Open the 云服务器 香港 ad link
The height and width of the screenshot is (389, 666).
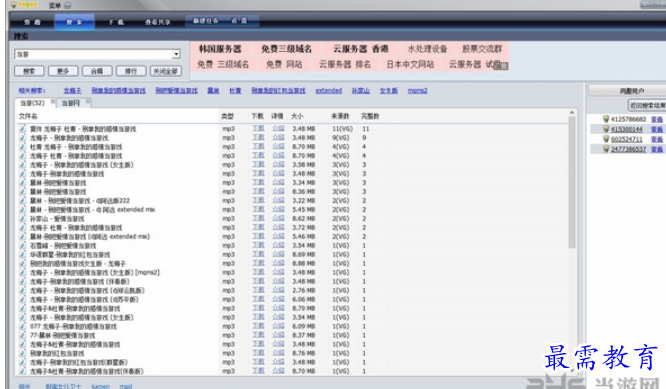[x=360, y=49]
